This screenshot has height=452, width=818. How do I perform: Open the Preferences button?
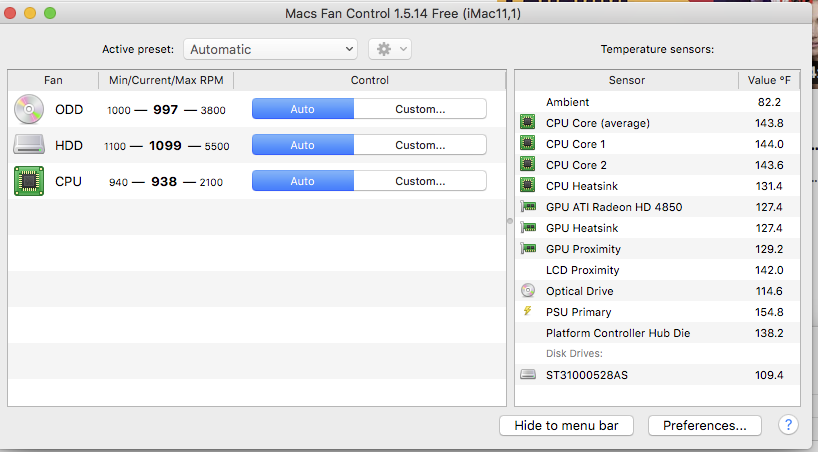click(705, 425)
